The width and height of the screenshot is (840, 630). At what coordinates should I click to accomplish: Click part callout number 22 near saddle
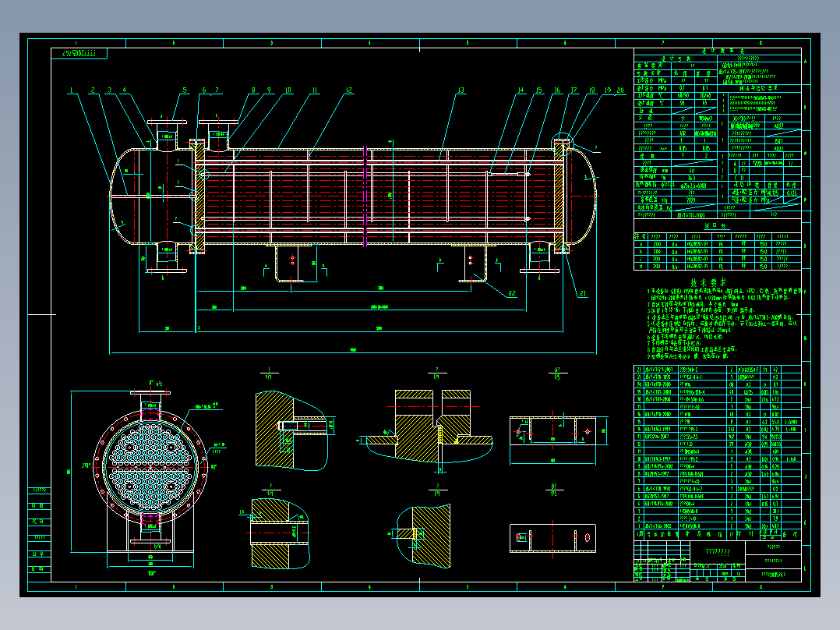click(x=512, y=293)
